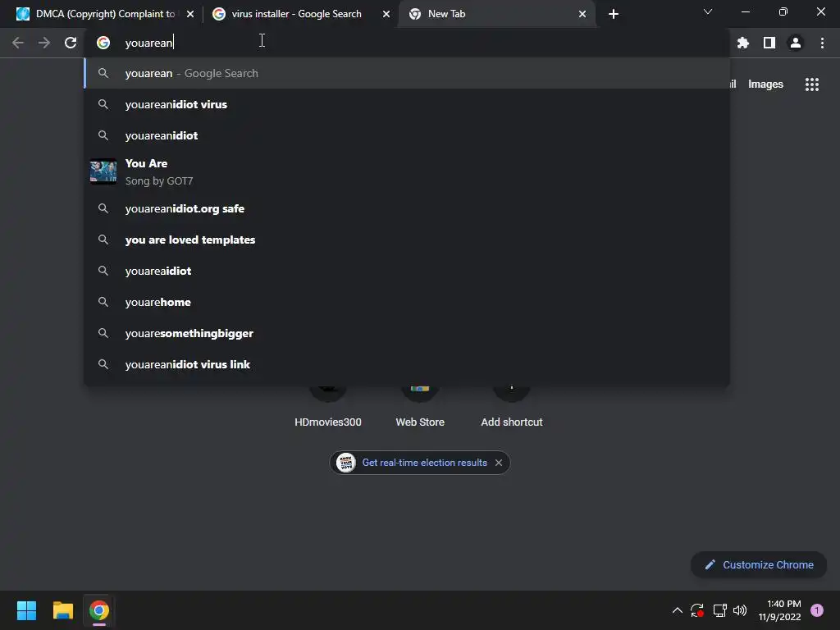Close the New Tab tab
Screen dimensions: 840x630
[x=582, y=14]
